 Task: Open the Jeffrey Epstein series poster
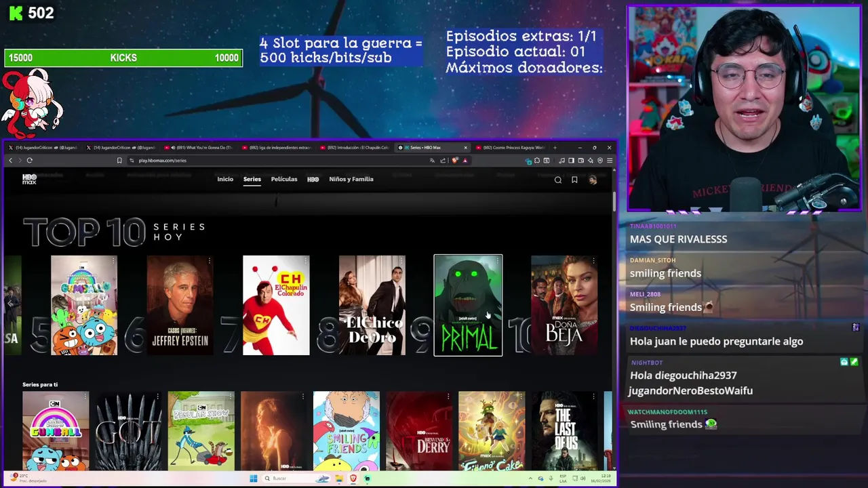tap(180, 305)
